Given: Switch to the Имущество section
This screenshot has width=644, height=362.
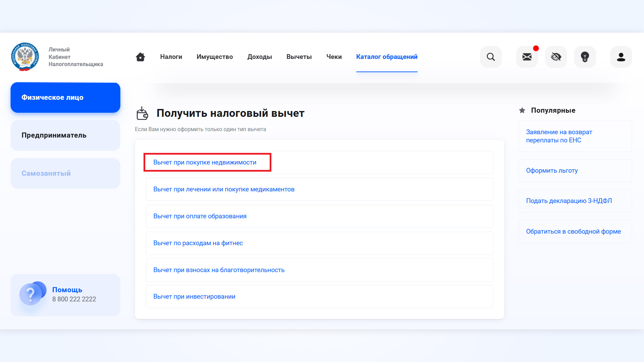Looking at the screenshot, I should (x=215, y=57).
